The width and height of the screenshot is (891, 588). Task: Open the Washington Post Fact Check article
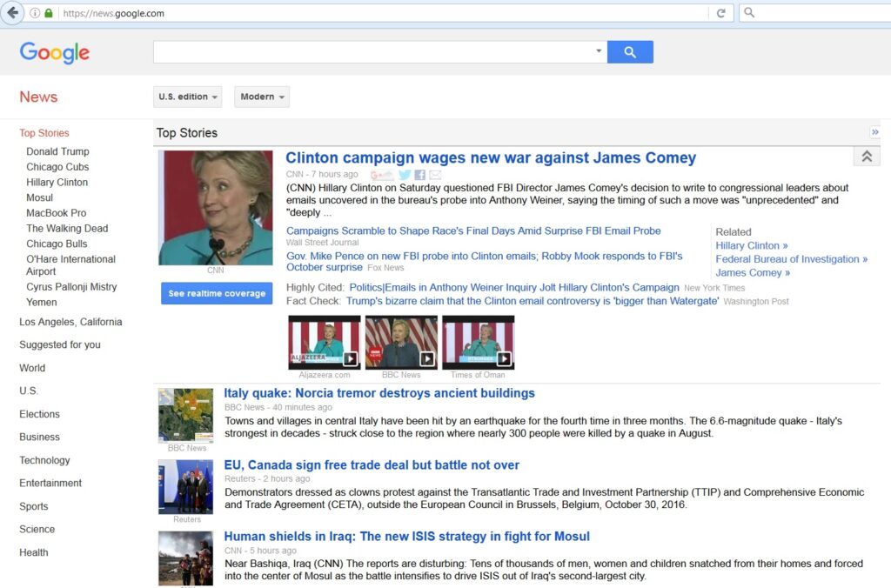click(x=533, y=301)
